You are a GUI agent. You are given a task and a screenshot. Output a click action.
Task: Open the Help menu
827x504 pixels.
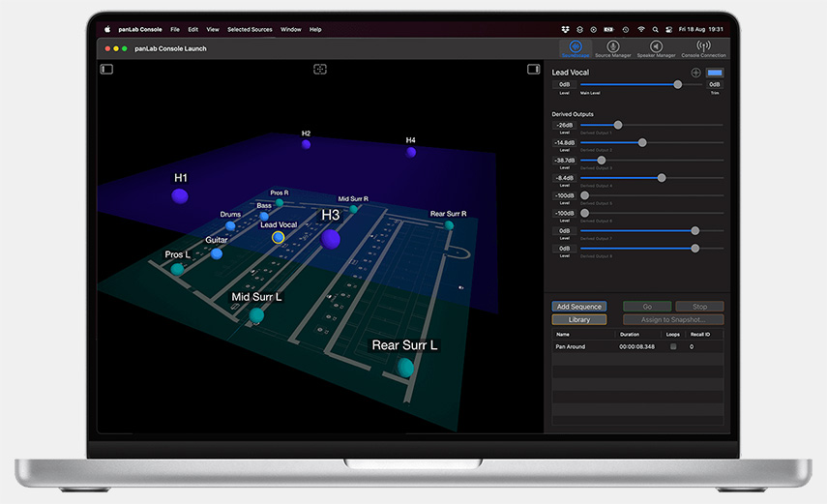(315, 30)
